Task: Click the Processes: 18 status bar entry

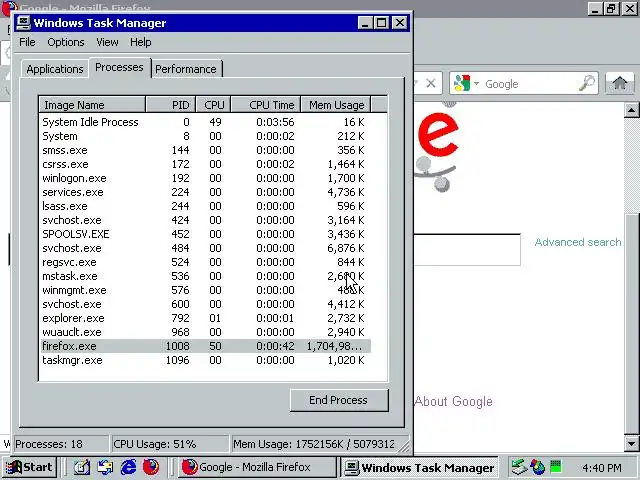Action: [61, 444]
